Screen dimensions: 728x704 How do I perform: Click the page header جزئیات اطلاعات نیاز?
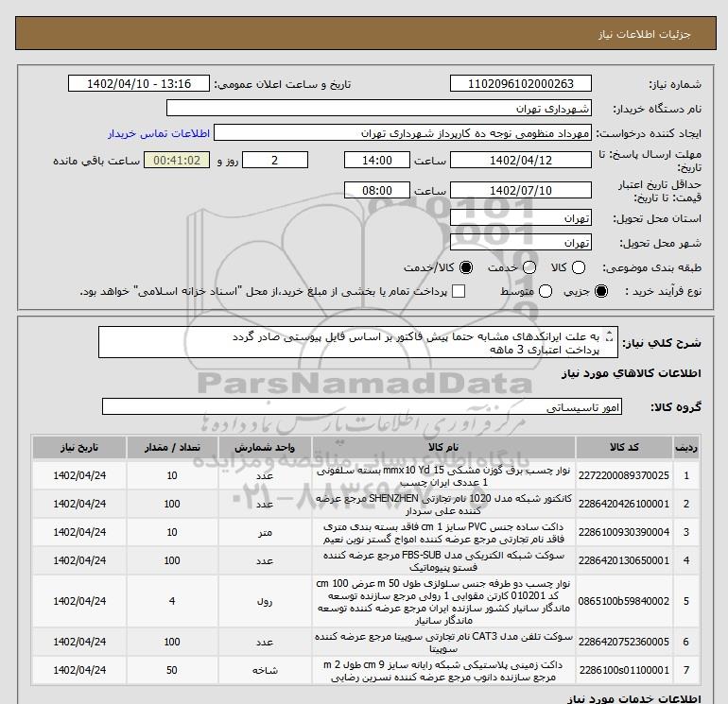click(x=645, y=34)
